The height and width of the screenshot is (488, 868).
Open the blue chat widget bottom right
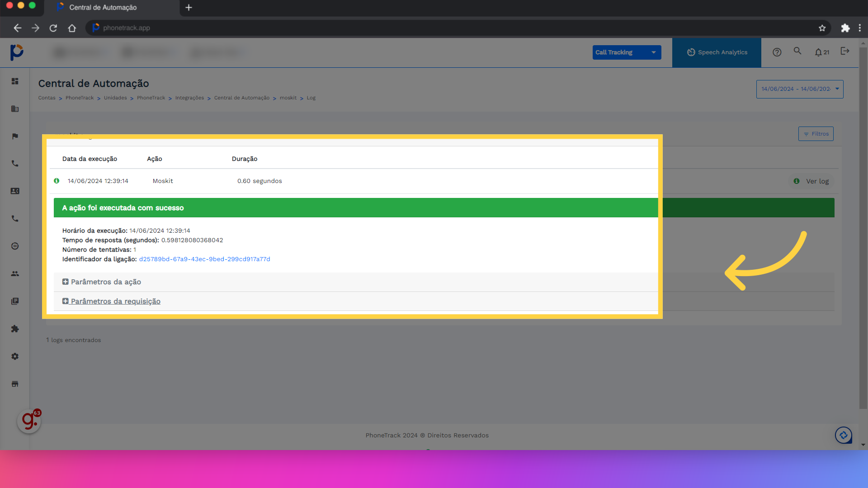844,435
